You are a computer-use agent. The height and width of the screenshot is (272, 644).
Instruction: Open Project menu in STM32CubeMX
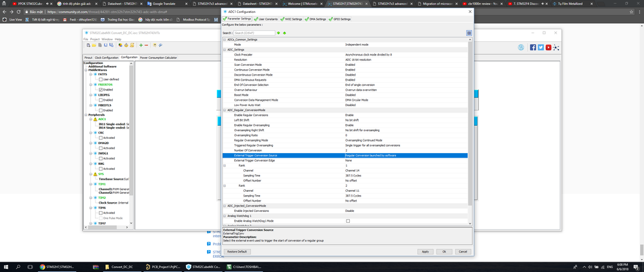coord(95,39)
